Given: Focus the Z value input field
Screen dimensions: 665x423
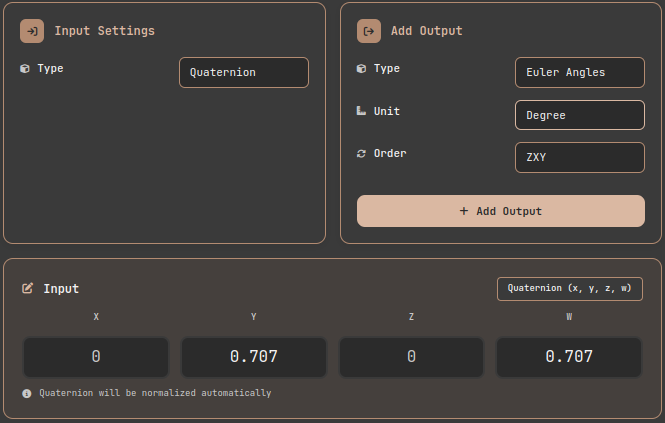Looking at the screenshot, I should [411, 357].
